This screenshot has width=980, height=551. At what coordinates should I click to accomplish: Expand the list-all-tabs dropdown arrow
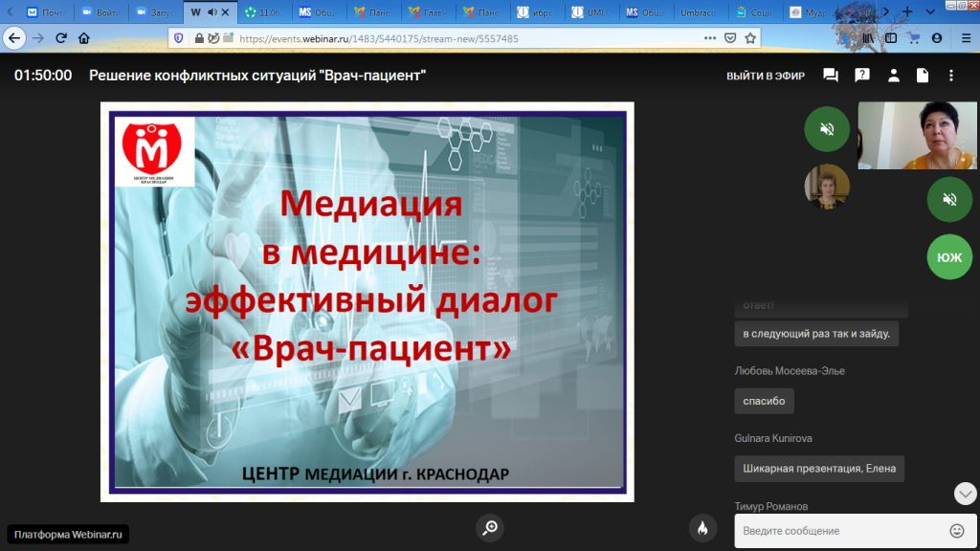point(930,12)
